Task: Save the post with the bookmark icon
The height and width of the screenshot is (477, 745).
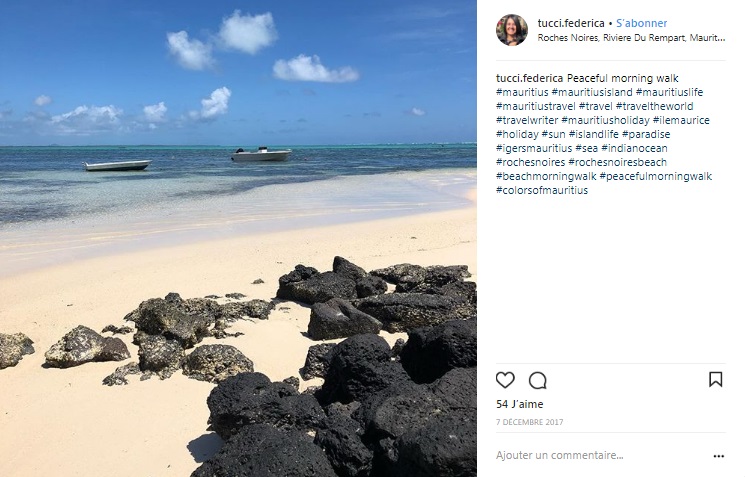Action: tap(715, 380)
